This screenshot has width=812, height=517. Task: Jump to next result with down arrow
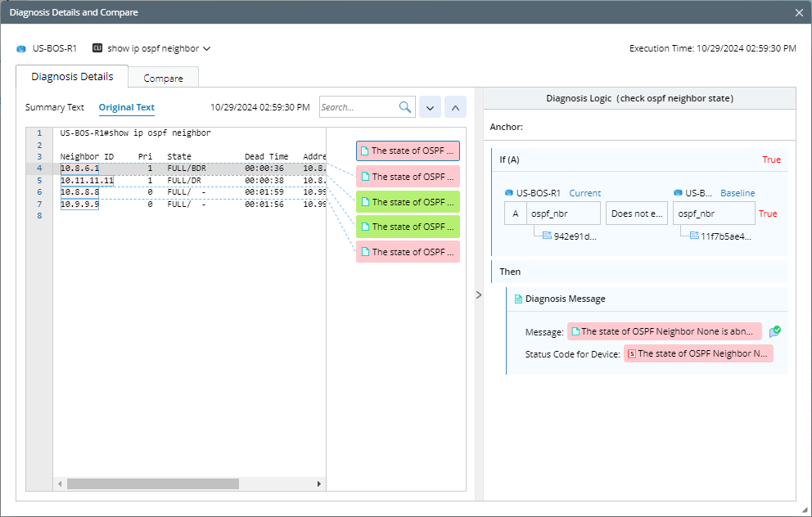[430, 107]
